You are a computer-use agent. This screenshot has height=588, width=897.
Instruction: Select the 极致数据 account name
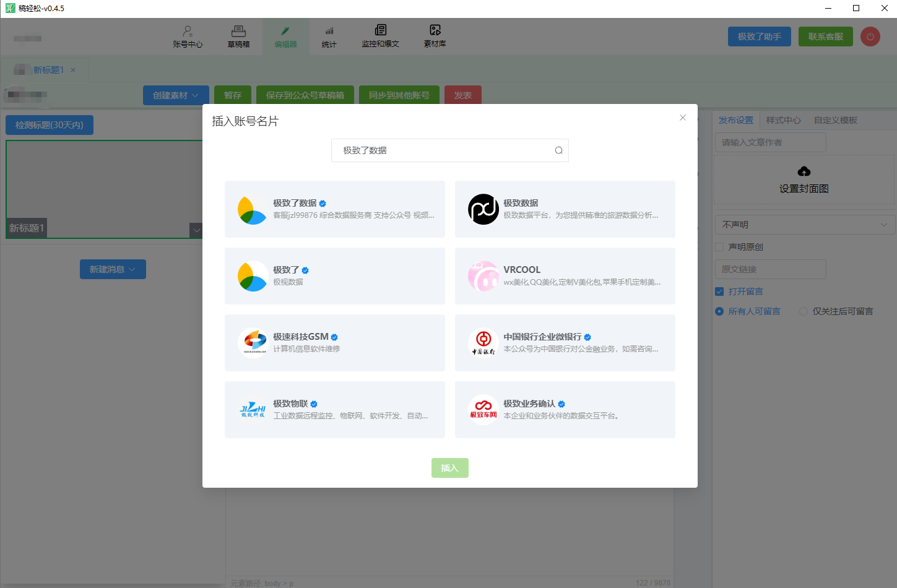click(521, 203)
